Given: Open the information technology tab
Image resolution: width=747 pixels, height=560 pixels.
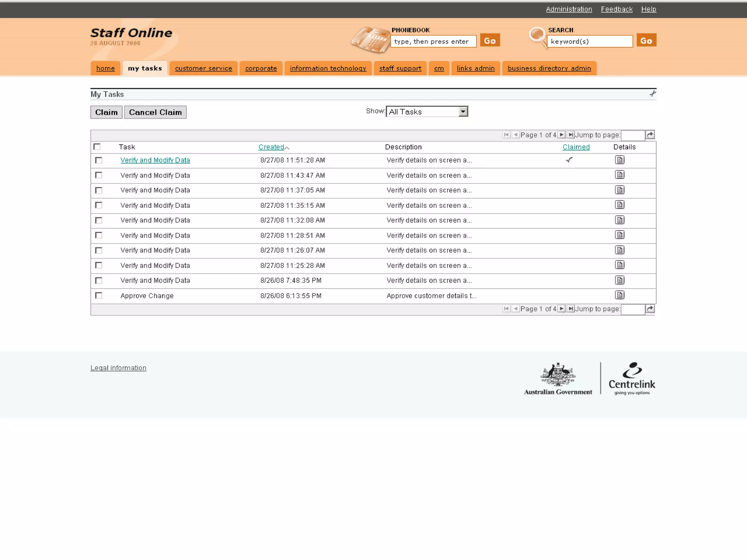Looking at the screenshot, I should [x=328, y=68].
